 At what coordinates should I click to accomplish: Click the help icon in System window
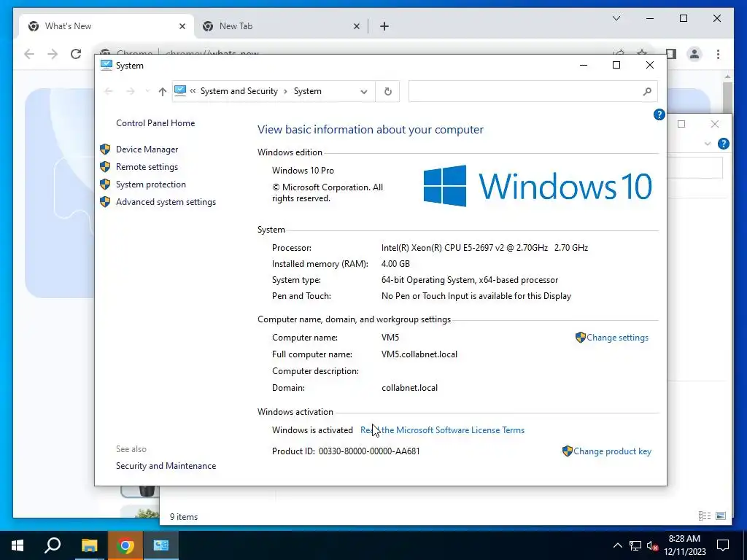point(659,114)
